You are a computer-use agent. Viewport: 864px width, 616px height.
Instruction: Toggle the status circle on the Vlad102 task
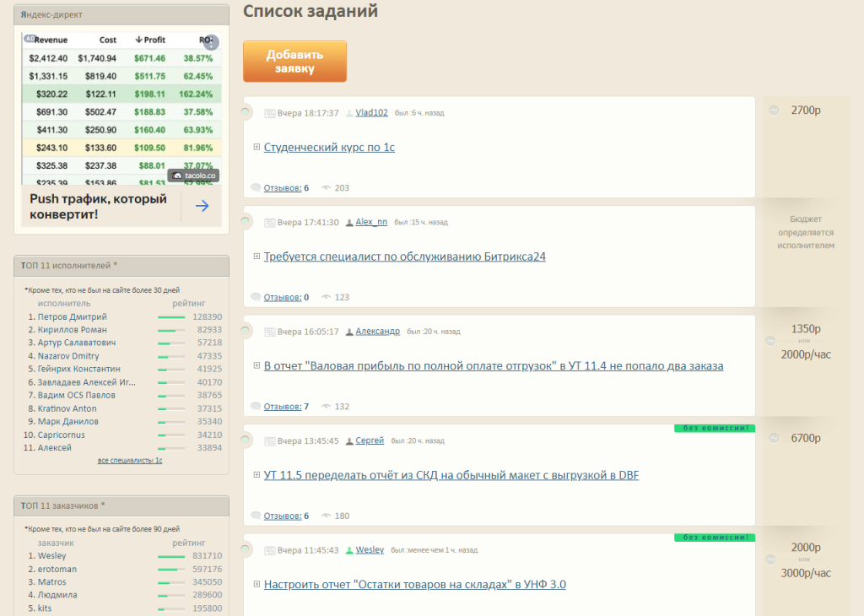pos(246,112)
